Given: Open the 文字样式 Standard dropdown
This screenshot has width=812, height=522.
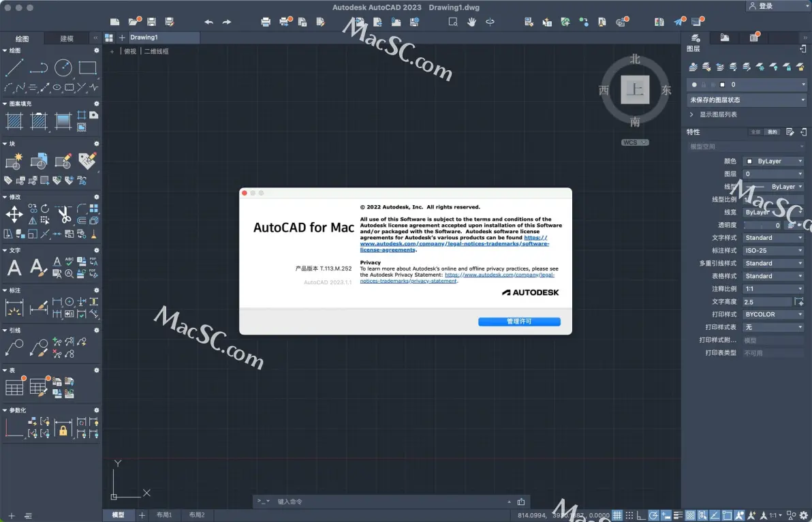Looking at the screenshot, I should [773, 238].
